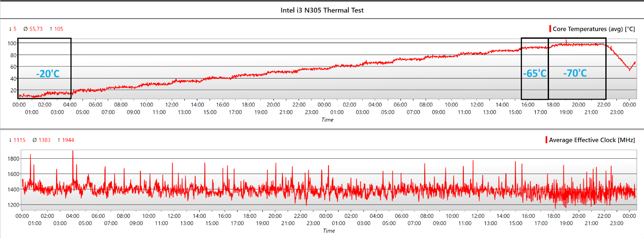
Task: Click the maximum temperature value '105'
Action: tap(59, 29)
